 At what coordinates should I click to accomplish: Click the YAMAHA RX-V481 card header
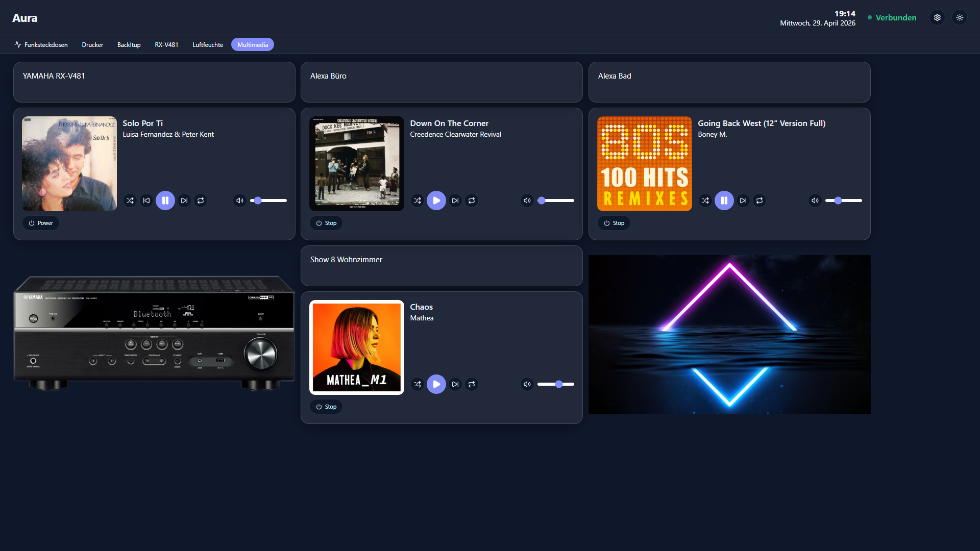154,82
